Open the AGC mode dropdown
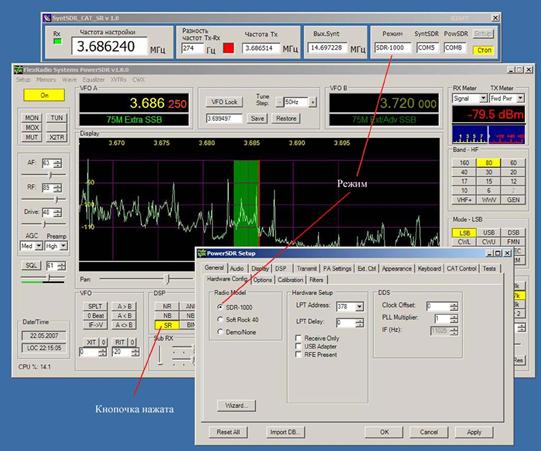Viewport: 541px width, 451px height. tap(39, 246)
